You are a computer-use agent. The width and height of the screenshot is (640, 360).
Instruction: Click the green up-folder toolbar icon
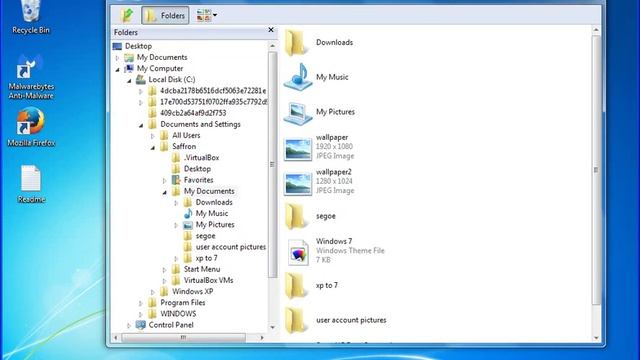(127, 16)
